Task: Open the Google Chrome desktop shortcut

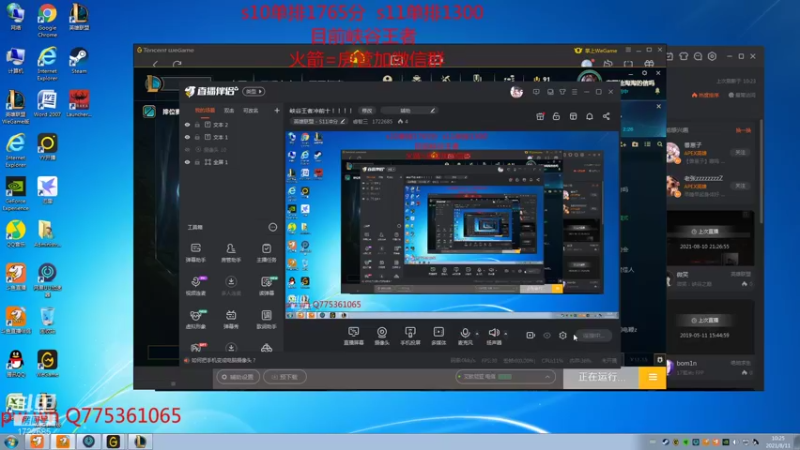Action: [47, 21]
